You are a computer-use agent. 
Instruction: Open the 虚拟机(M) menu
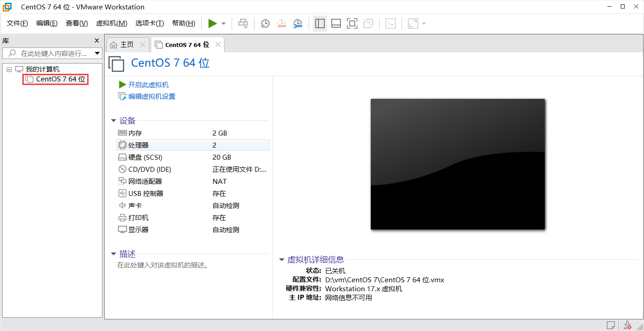[112, 23]
